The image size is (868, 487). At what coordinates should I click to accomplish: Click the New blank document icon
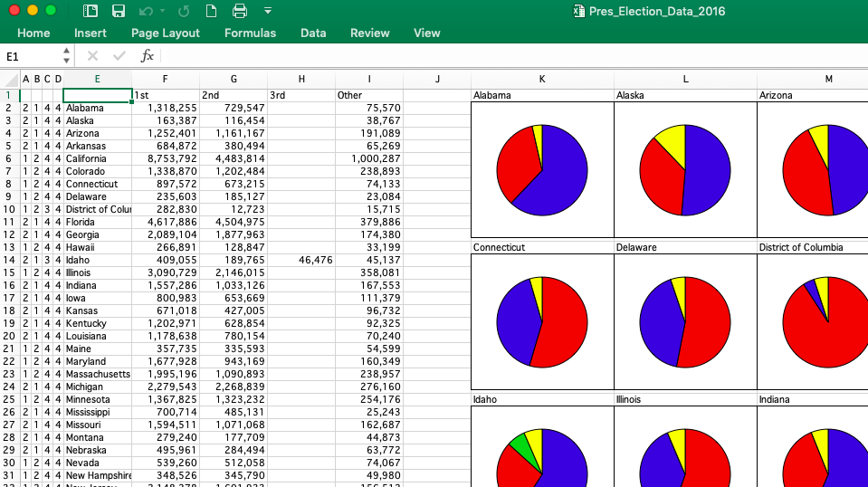point(211,11)
